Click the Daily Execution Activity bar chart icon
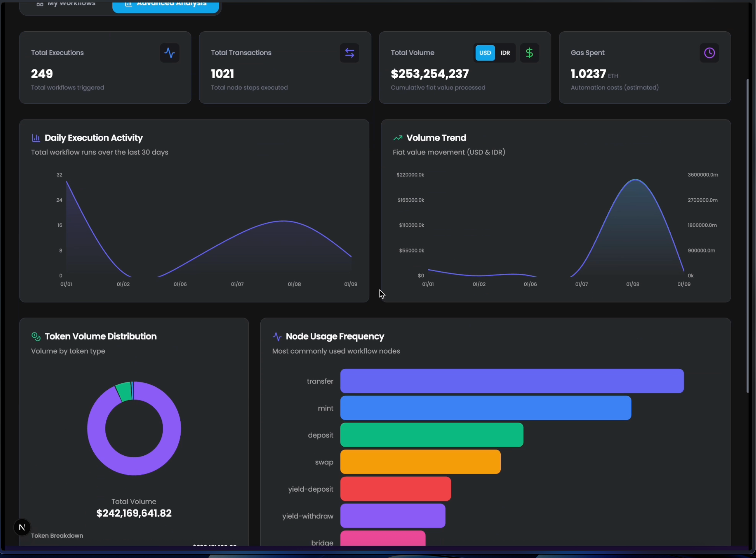The width and height of the screenshot is (756, 558). click(36, 138)
